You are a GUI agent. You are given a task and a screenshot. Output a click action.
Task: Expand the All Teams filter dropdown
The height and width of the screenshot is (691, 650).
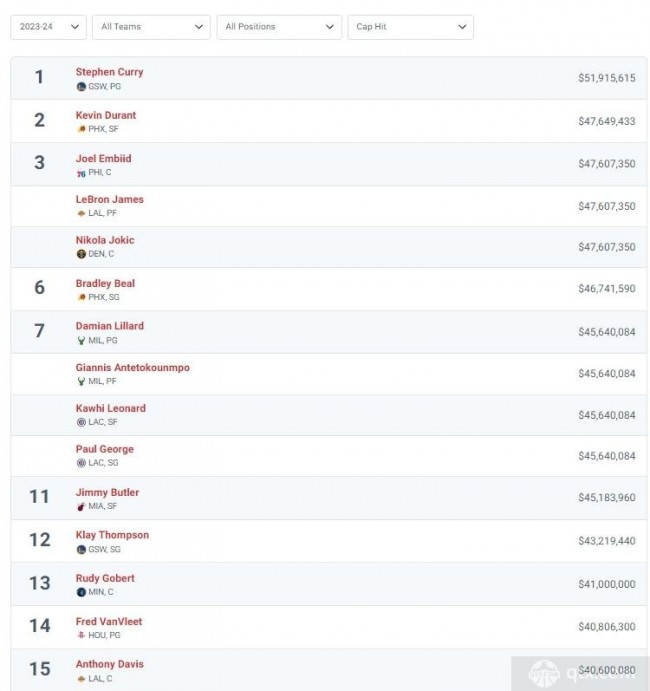coord(151,27)
